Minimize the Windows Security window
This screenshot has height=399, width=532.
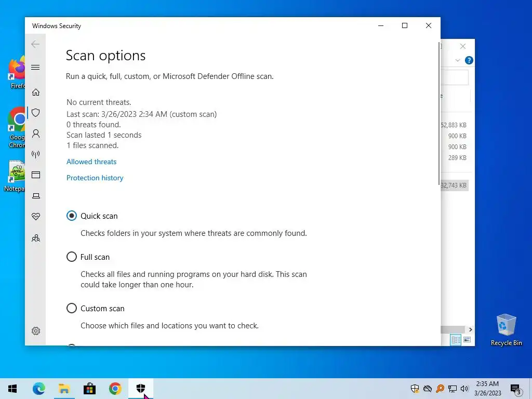point(381,26)
